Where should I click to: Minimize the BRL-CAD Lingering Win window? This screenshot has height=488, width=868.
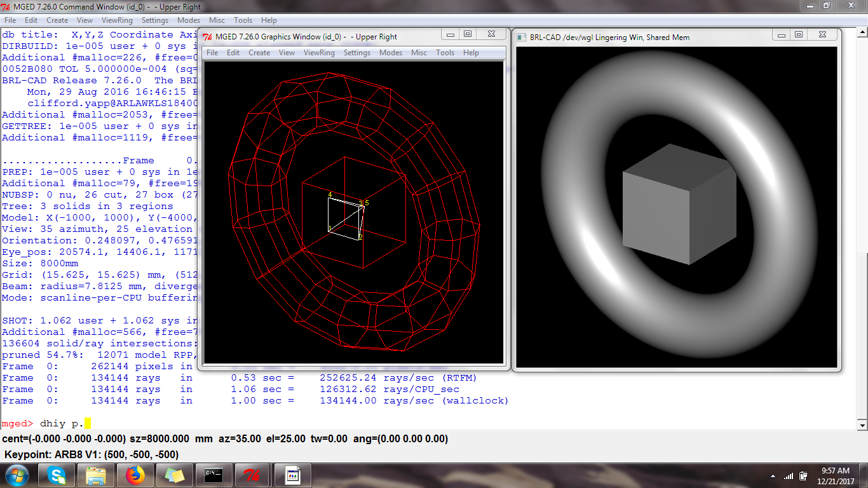click(782, 35)
